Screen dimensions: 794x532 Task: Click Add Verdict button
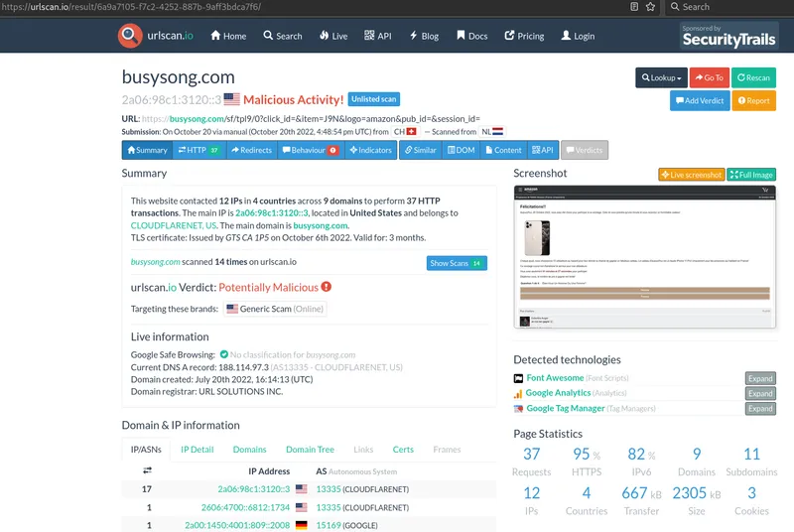point(700,100)
